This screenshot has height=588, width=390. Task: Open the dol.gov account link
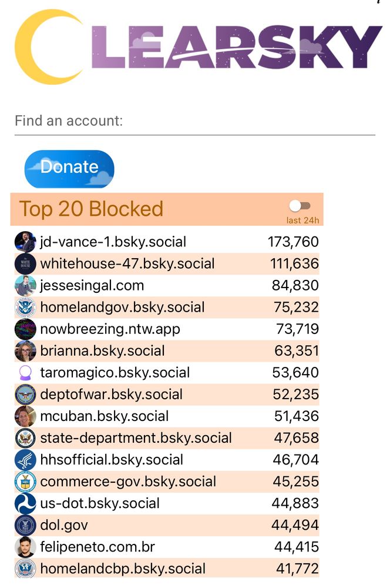click(64, 525)
